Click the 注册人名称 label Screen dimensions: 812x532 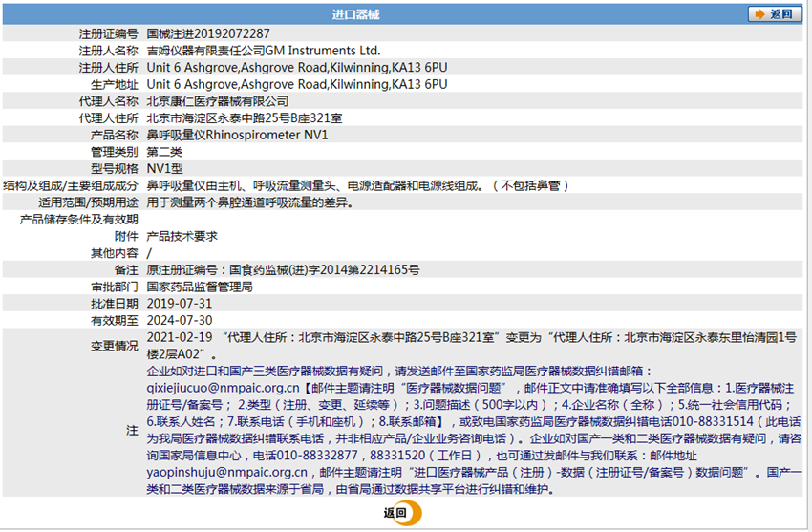[x=109, y=51]
